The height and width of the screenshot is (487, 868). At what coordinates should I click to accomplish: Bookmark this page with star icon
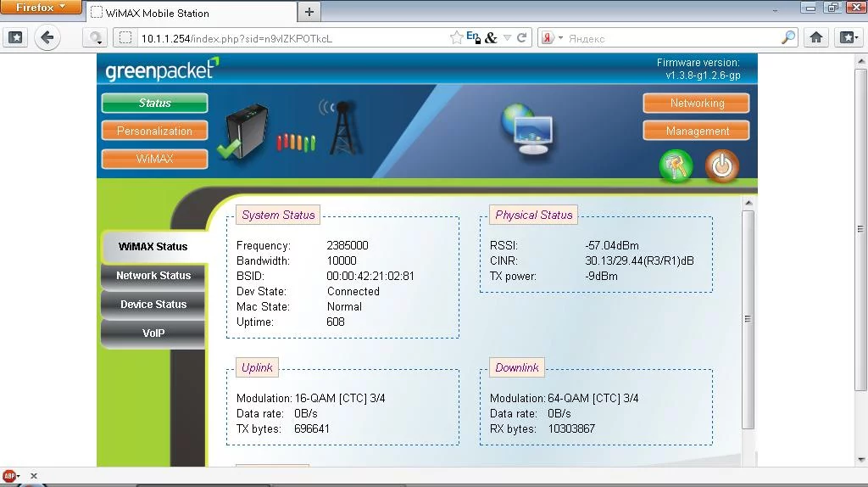click(457, 38)
